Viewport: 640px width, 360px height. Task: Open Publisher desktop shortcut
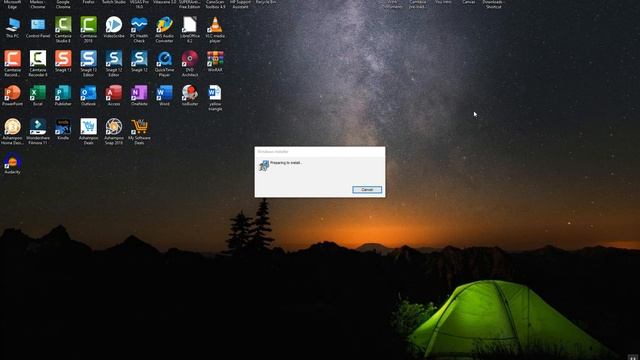[63, 95]
